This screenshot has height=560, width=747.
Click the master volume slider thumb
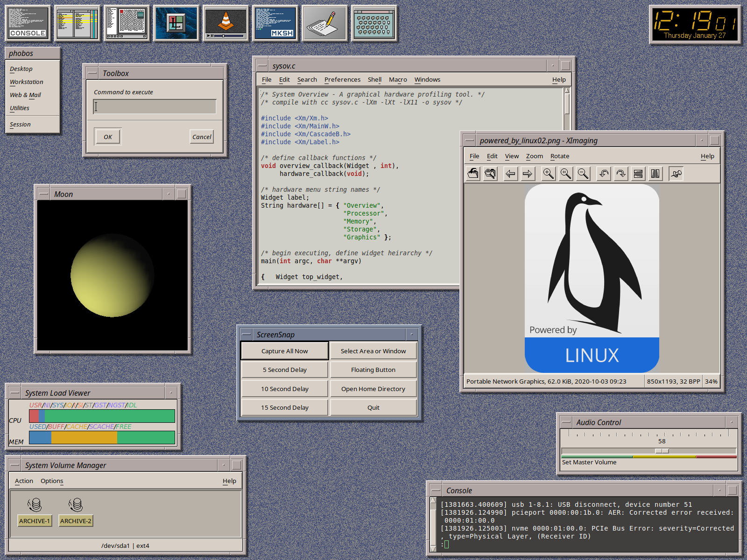click(x=662, y=451)
